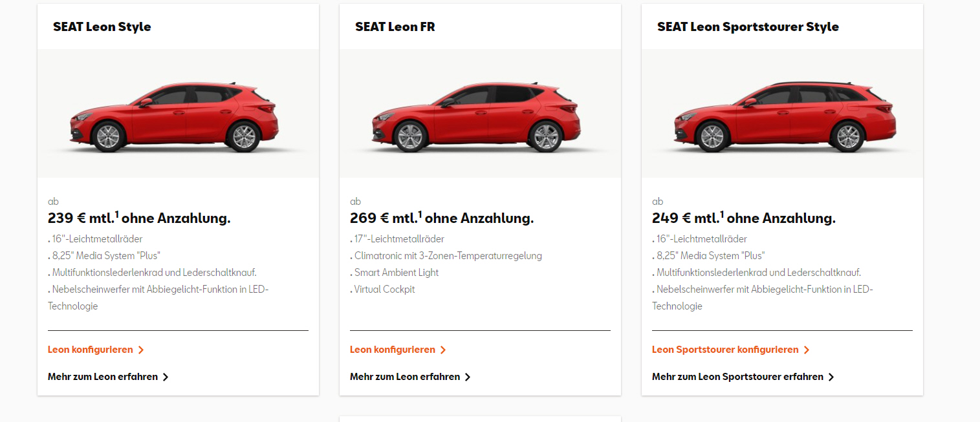Click black chevron after 'Mehr zum Leon Sportstourer erfahren'
The height and width of the screenshot is (422, 980).
[x=831, y=377]
